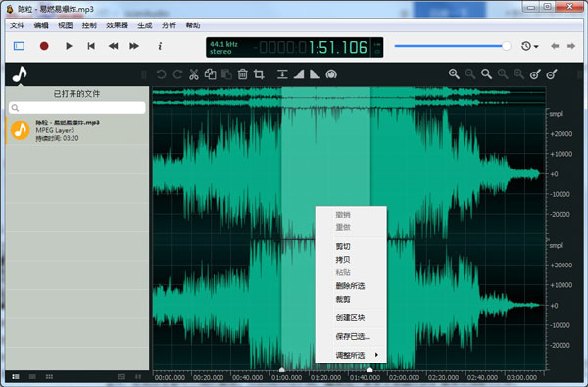Open the 效果器 menu
The image size is (588, 387).
117,25
